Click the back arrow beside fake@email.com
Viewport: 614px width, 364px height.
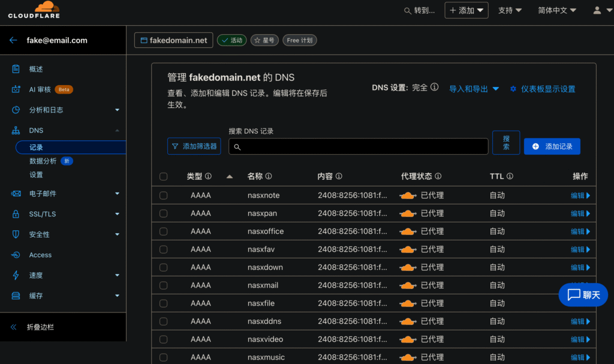click(x=14, y=40)
